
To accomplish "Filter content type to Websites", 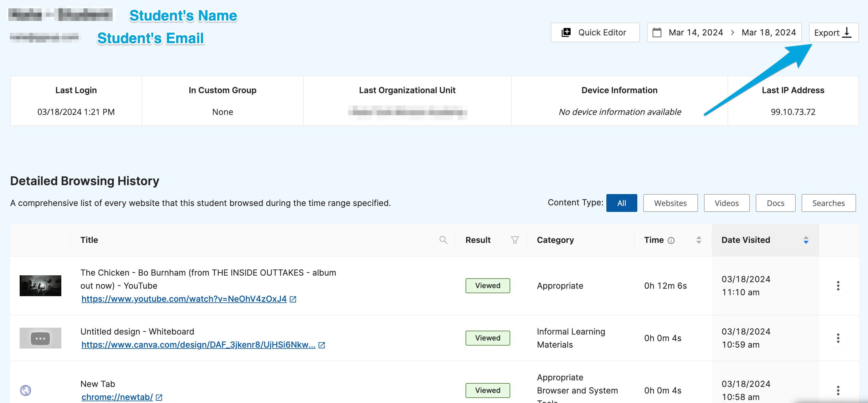I will [x=670, y=203].
